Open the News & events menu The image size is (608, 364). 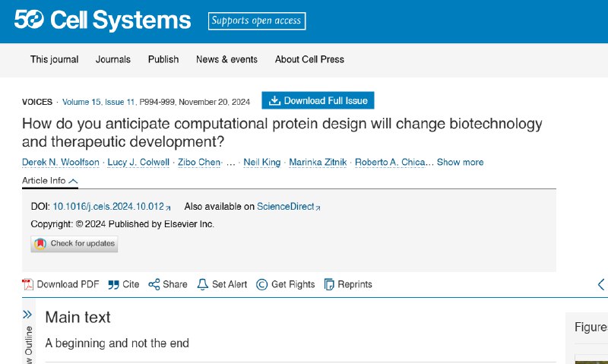click(226, 59)
